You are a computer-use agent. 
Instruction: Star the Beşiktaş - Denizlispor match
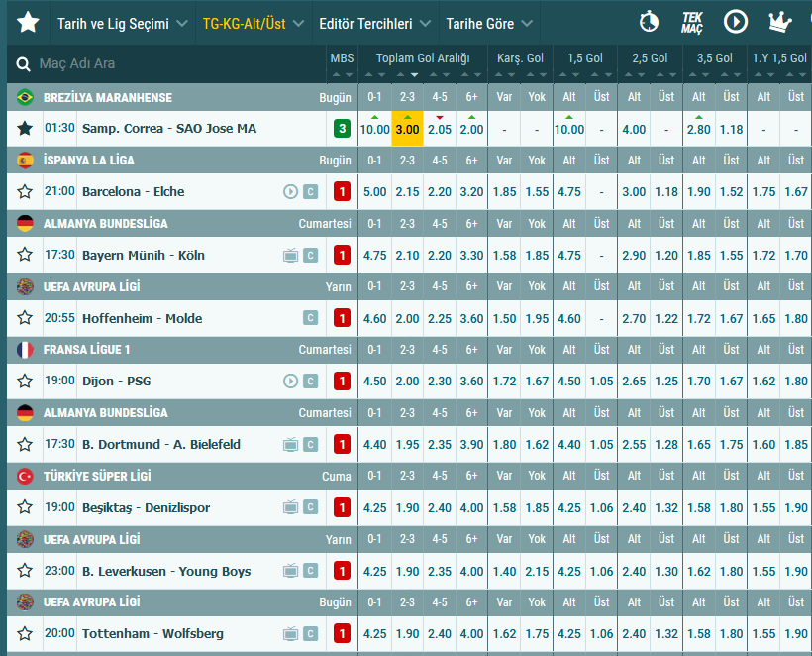(25, 507)
